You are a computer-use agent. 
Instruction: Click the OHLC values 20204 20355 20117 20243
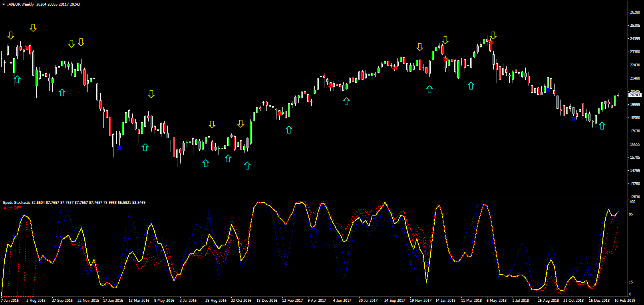click(x=58, y=4)
